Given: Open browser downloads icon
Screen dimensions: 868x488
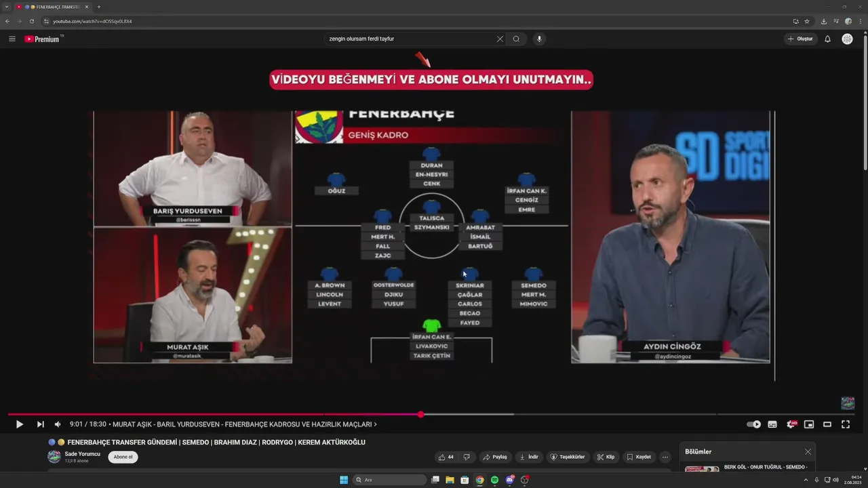Looking at the screenshot, I should click(x=824, y=21).
